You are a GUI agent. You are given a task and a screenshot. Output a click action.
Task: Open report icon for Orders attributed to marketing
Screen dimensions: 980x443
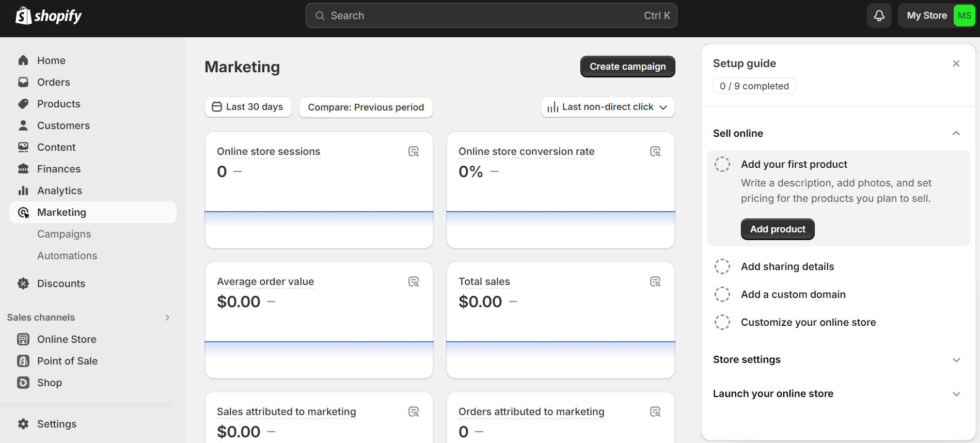[655, 412]
